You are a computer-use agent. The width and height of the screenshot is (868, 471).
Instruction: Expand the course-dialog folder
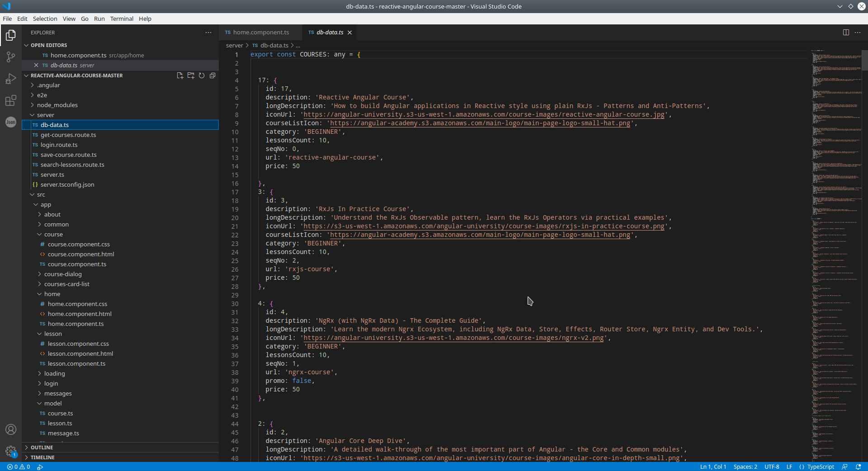click(121, 274)
